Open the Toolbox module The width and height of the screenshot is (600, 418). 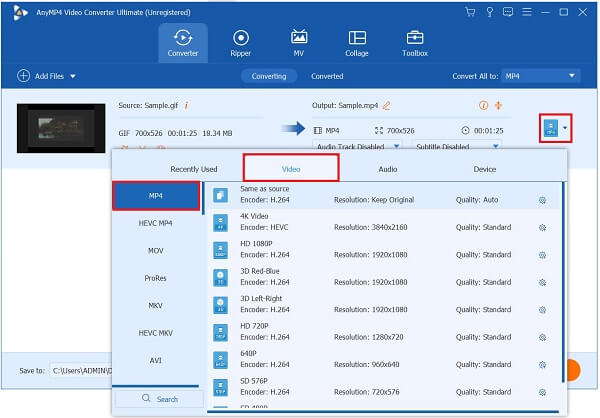tap(415, 43)
